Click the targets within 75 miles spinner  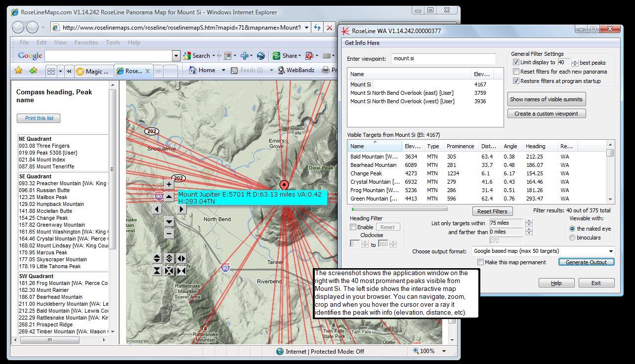coord(529,223)
